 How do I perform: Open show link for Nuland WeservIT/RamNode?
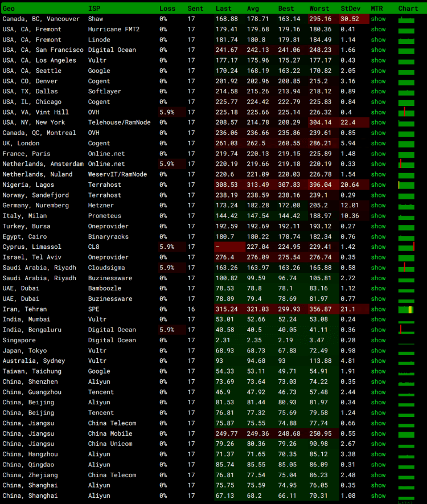point(378,174)
